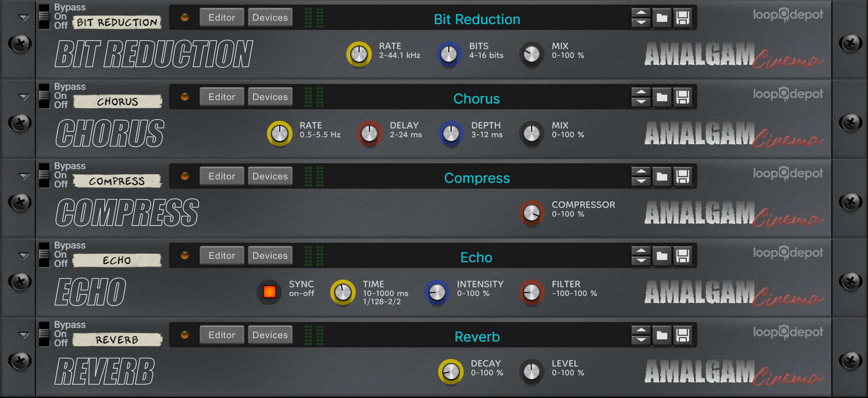The height and width of the screenshot is (398, 868).
Task: Toggle the Echo SYNC on-off button
Action: coord(269,292)
